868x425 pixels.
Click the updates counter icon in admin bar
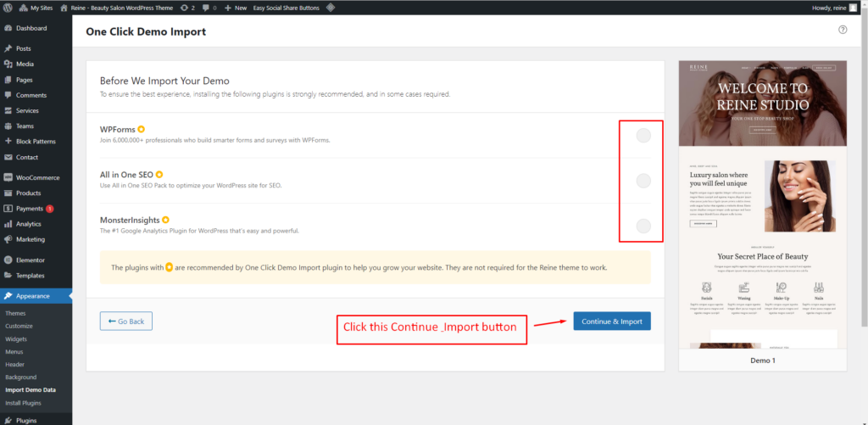click(184, 8)
